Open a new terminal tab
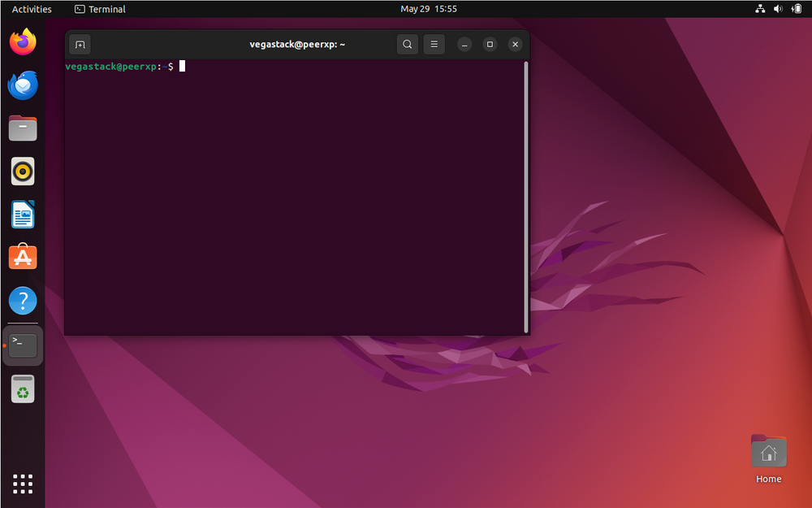812x508 pixels. pyautogui.click(x=80, y=45)
